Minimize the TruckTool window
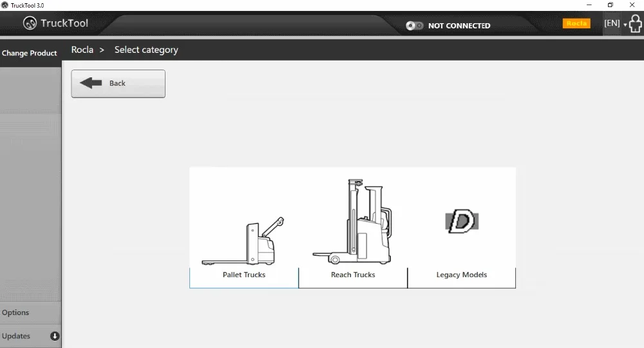The height and width of the screenshot is (348, 644). pos(589,5)
